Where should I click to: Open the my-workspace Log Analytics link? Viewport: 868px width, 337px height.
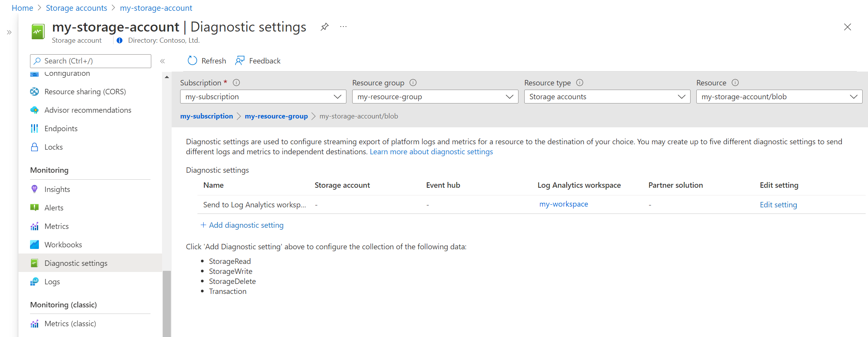pos(564,204)
